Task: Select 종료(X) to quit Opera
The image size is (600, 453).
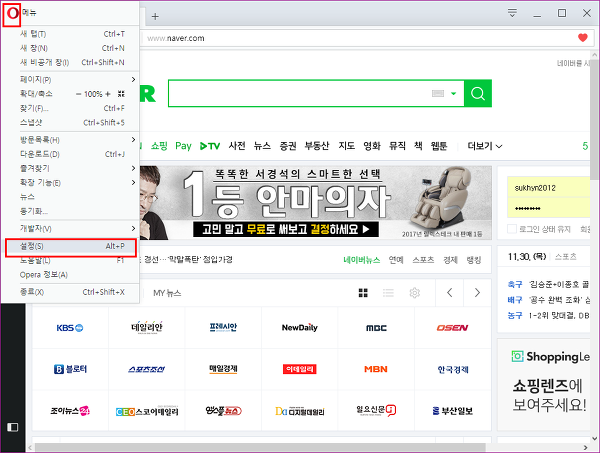Action: point(70,292)
